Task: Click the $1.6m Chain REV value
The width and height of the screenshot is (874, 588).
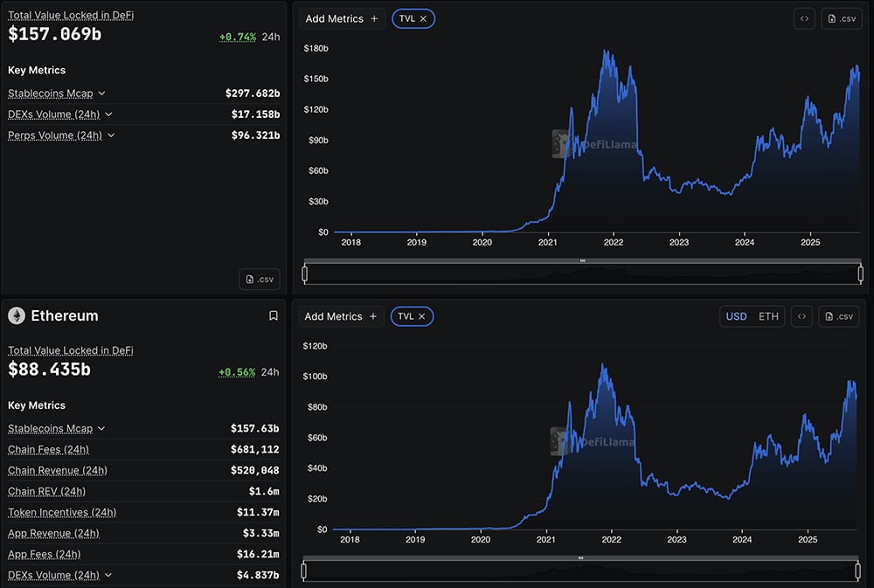Action: pyautogui.click(x=264, y=492)
